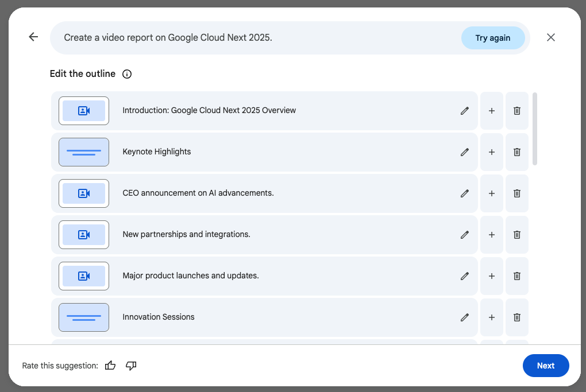Select the Introduction scene video thumbnail

pos(84,111)
